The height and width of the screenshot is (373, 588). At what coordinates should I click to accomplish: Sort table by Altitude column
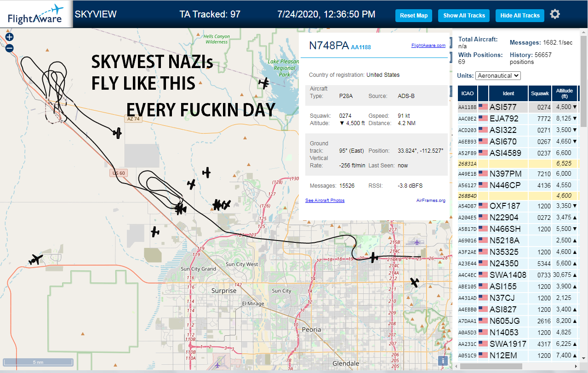(x=564, y=93)
